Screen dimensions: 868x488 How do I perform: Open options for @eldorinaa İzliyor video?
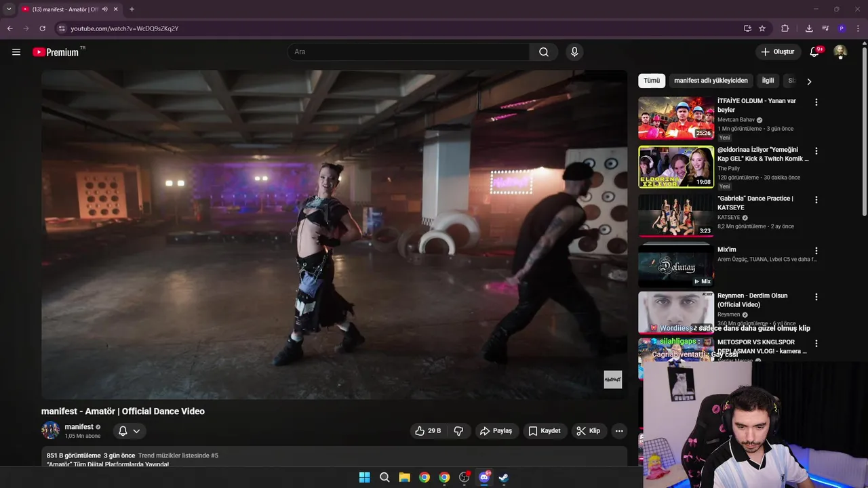(x=816, y=151)
